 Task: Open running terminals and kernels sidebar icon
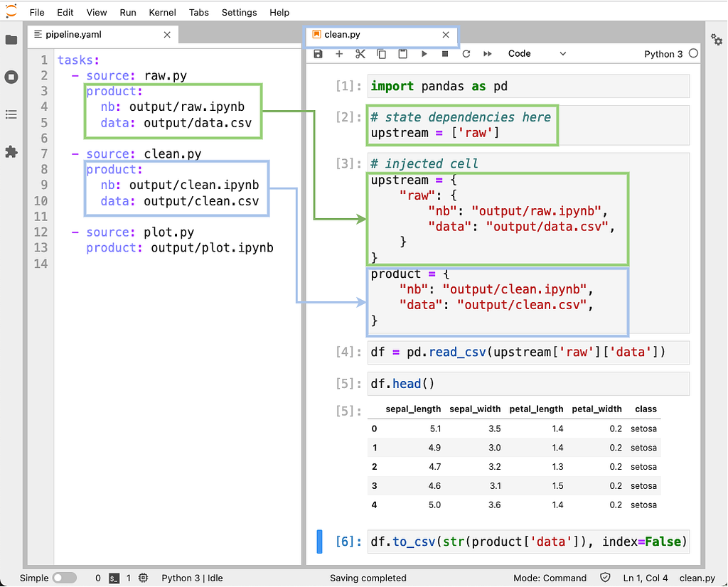pos(11,77)
